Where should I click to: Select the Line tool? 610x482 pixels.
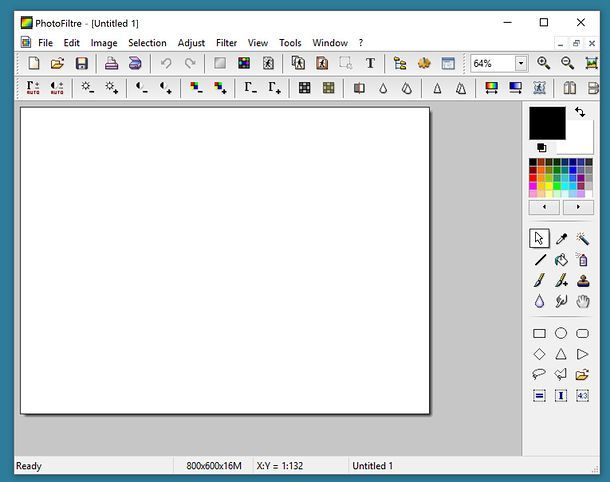point(540,259)
